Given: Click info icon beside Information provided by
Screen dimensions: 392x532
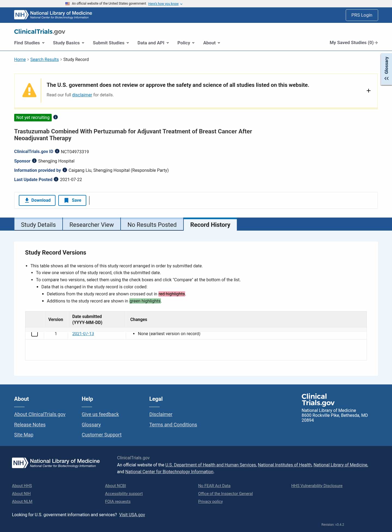Looking at the screenshot, I should coord(65,170).
